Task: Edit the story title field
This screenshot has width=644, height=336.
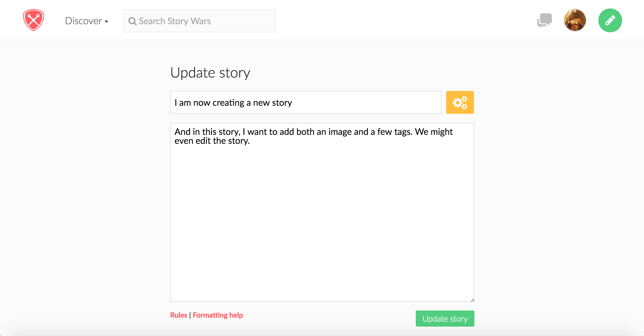Action: pyautogui.click(x=306, y=102)
